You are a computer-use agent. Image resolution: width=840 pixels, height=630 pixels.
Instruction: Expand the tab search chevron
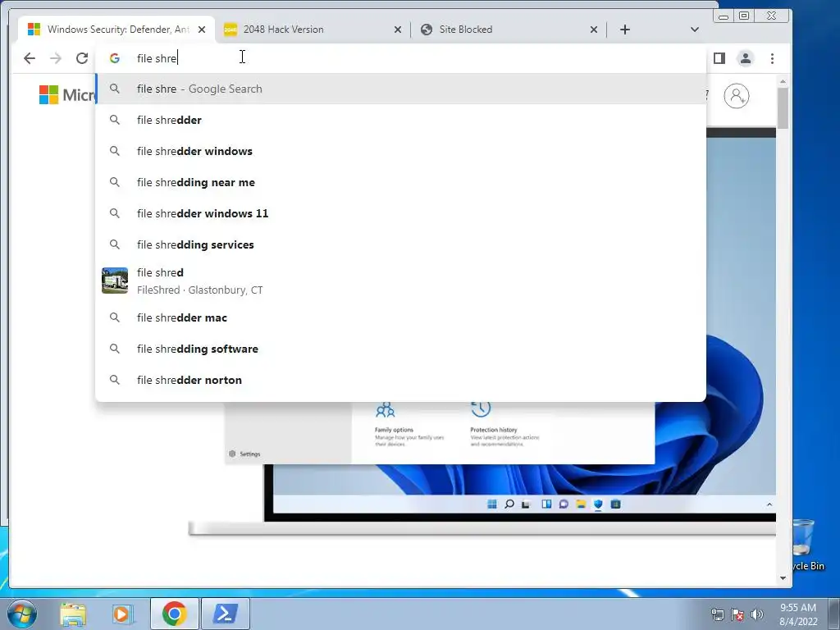pos(695,30)
